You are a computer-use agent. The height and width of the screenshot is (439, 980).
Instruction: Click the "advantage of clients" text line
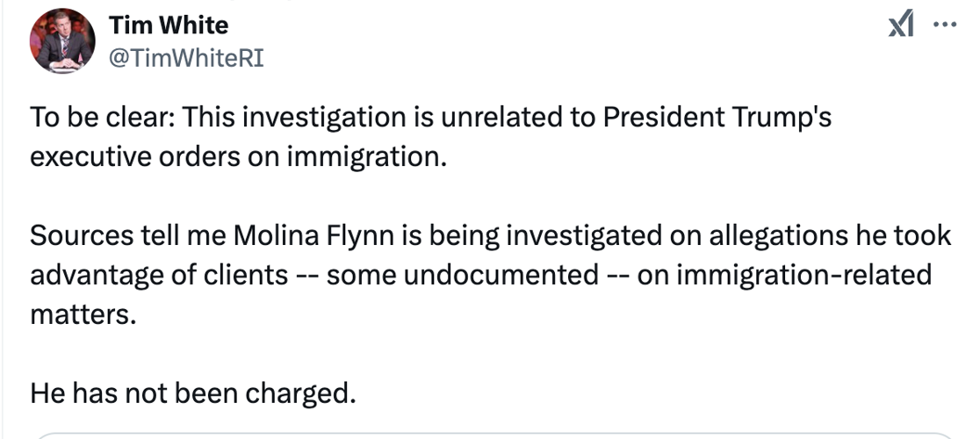tap(159, 275)
